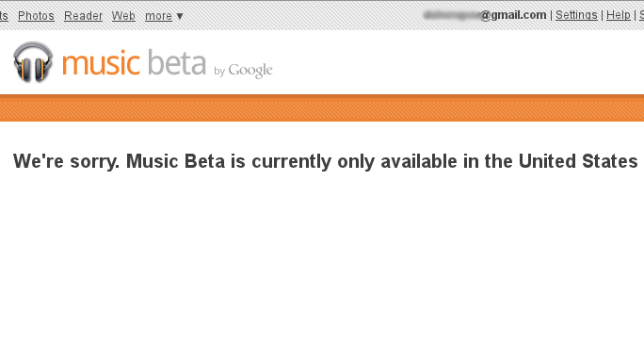Click the orange striped banner bar

tap(322, 108)
